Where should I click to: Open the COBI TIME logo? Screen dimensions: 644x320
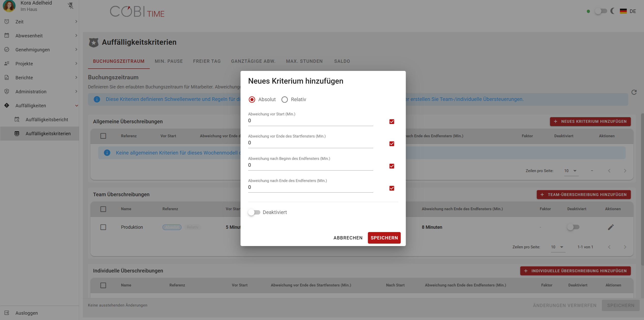137,12
